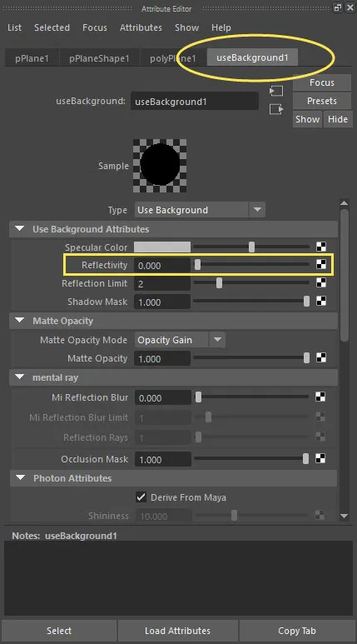
Task: Click the scrollbar down arrow
Action: click(345, 516)
